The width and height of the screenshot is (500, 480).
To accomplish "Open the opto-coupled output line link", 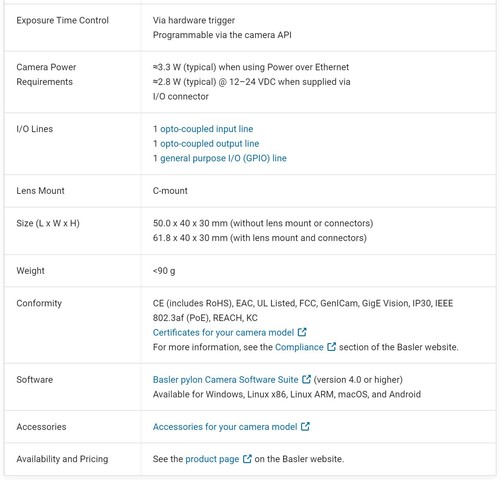I will click(209, 144).
